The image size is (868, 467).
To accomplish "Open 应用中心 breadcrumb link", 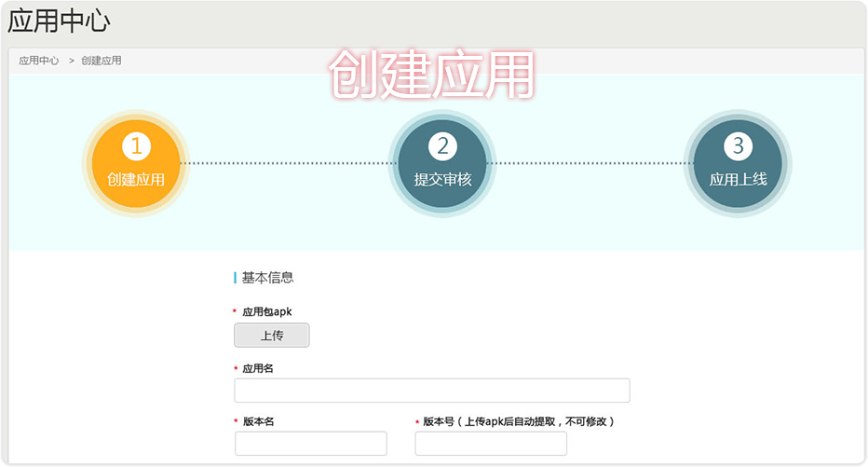I will [39, 61].
